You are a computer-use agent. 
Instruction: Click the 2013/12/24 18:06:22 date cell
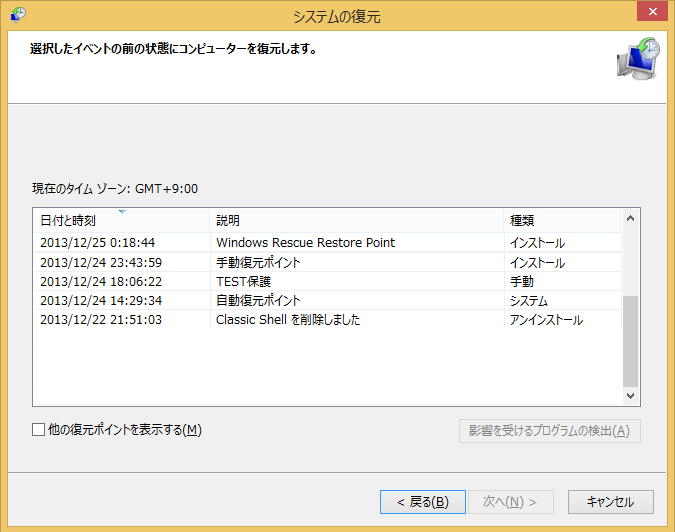[x=100, y=282]
